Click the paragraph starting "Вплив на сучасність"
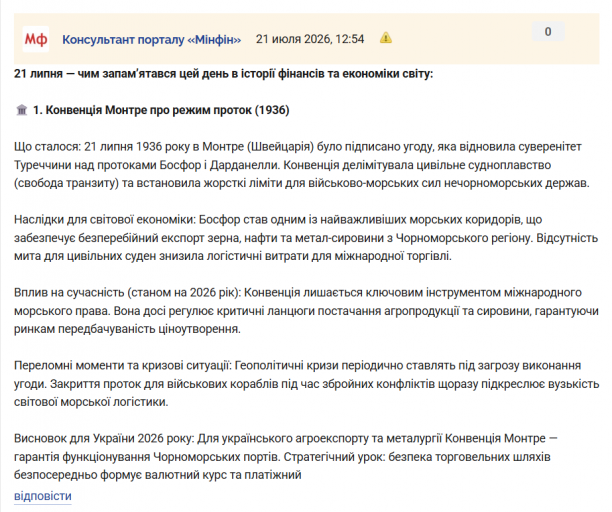 [306, 311]
